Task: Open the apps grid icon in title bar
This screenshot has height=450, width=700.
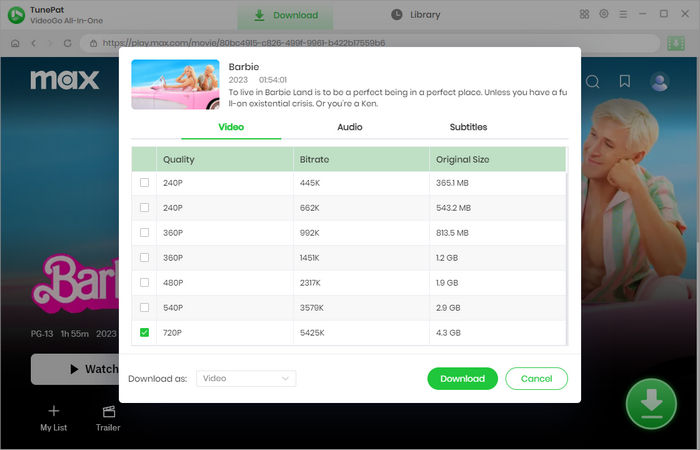Action: tap(584, 14)
